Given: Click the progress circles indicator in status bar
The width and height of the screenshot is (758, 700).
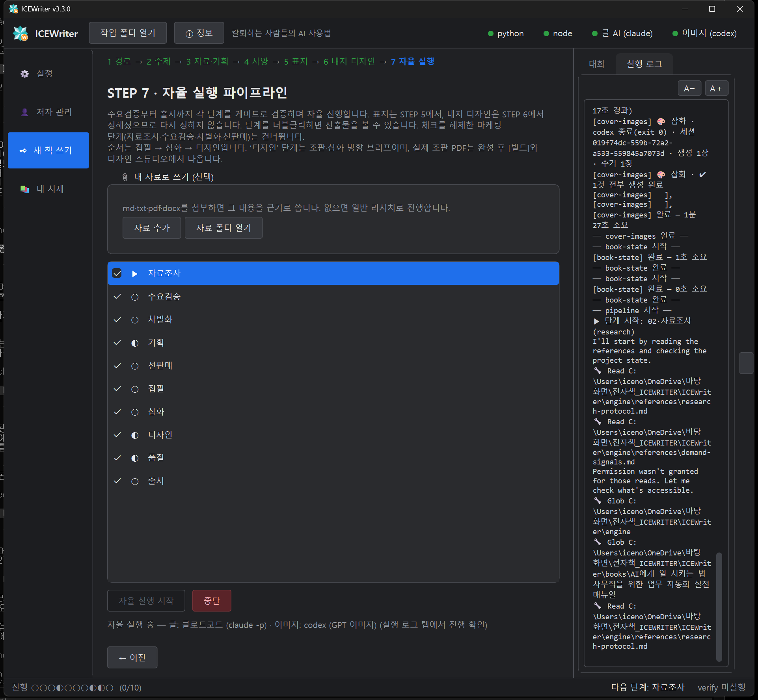Looking at the screenshot, I should (x=72, y=688).
